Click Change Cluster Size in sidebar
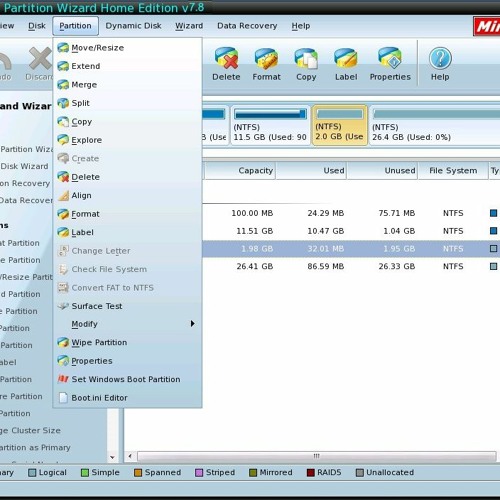Image resolution: width=500 pixels, height=500 pixels. (30, 430)
